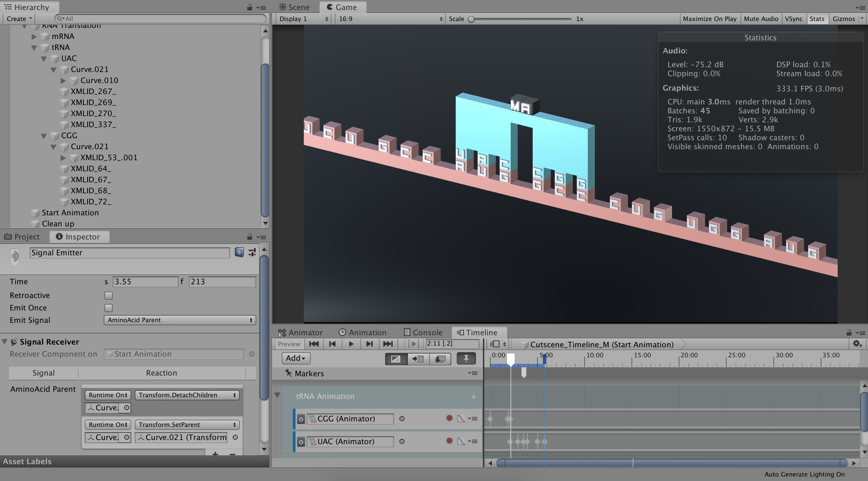Select the Replace edit mode icon
This screenshot has width=868, height=481.
click(x=440, y=359)
